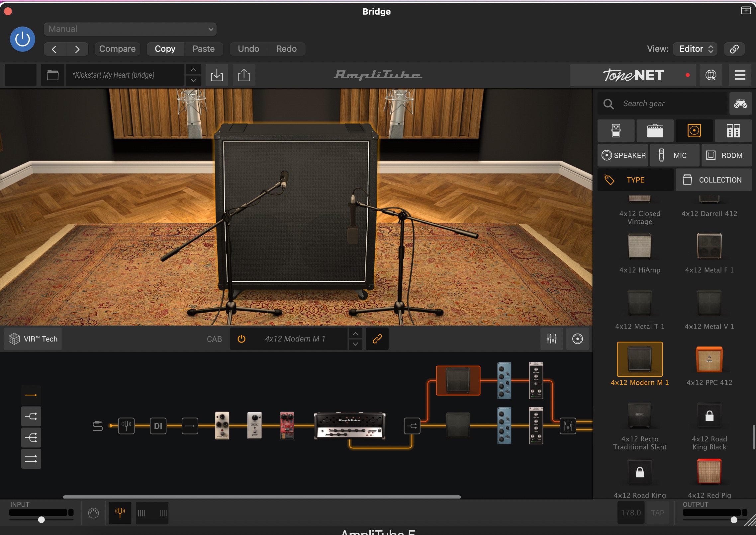Click the globe web icon
The image size is (756, 535).
click(x=710, y=75)
